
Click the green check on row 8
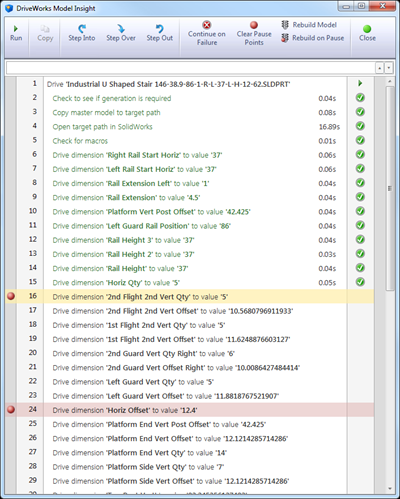(360, 183)
